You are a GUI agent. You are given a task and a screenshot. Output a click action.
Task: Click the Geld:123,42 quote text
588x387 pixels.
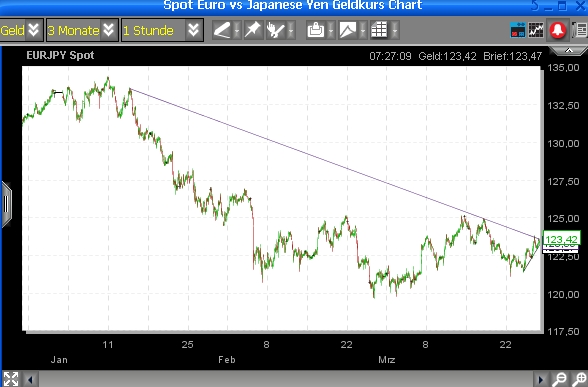click(x=447, y=56)
